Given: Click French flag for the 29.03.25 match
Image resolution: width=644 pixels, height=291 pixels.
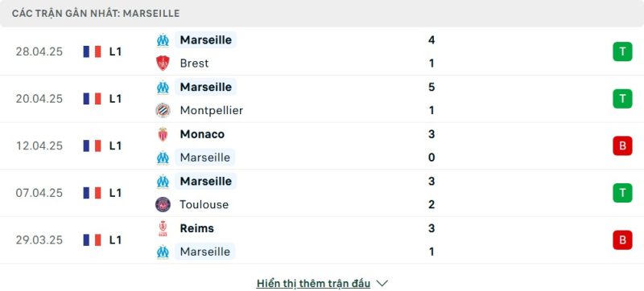Looking at the screenshot, I should (92, 240).
